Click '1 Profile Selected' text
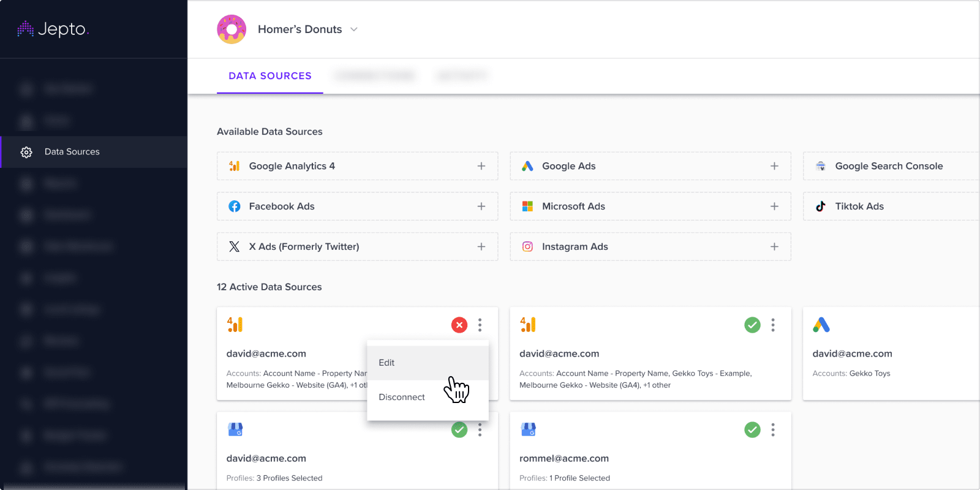This screenshot has height=490, width=980. (x=579, y=478)
